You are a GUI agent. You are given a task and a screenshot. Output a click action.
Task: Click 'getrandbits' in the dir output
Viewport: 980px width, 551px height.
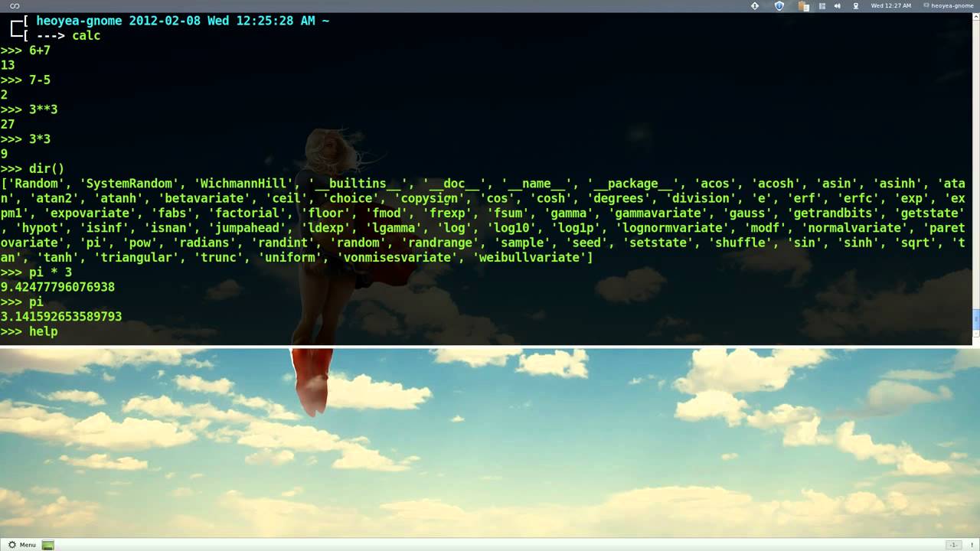coord(841,214)
